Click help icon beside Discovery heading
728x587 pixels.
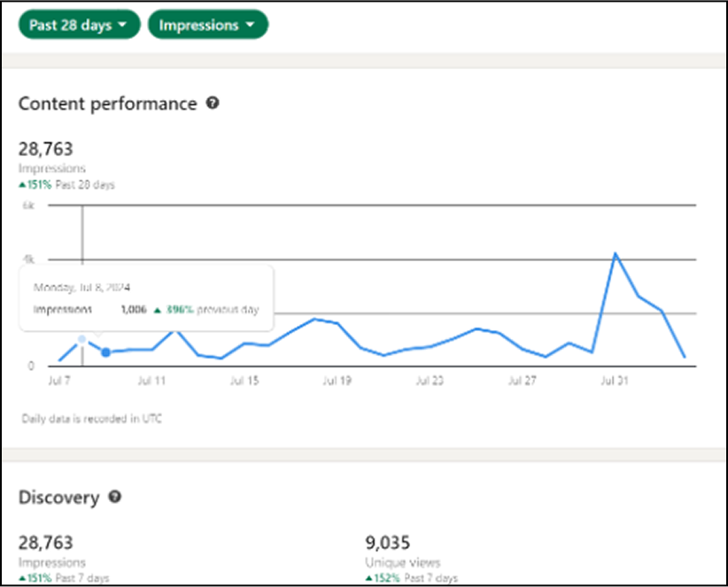coord(114,498)
